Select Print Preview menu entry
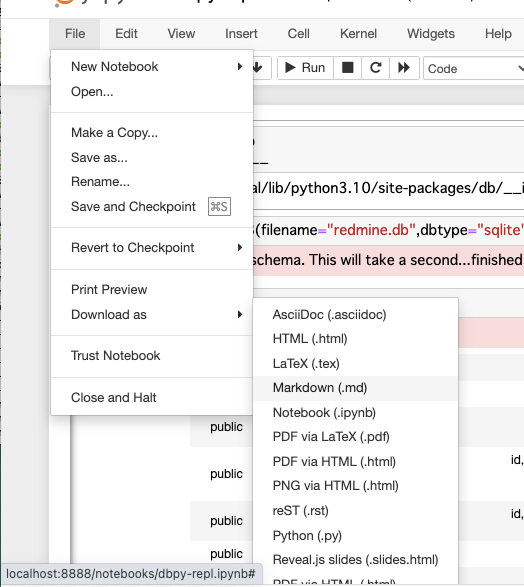This screenshot has width=524, height=587. pos(152,290)
